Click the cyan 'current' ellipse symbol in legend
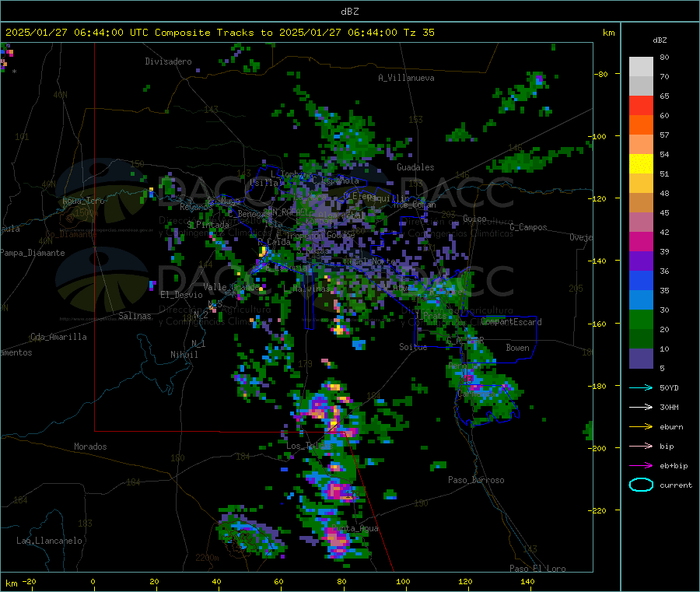The image size is (700, 592). [641, 485]
